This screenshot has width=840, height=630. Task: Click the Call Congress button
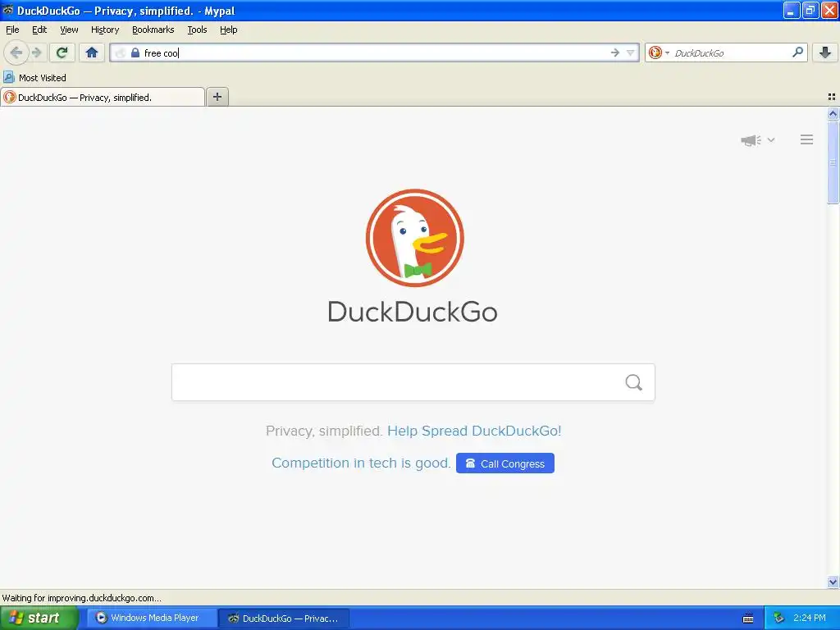click(505, 463)
